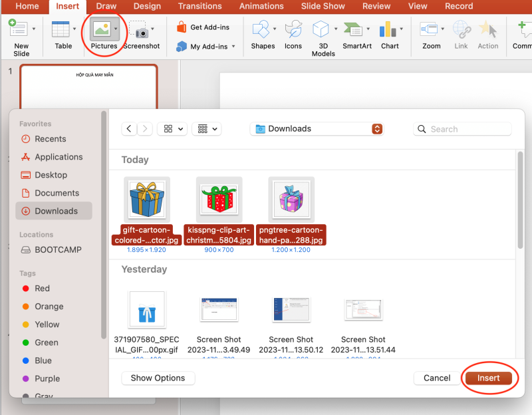The height and width of the screenshot is (415, 532).
Task: Click the 3D Models icon
Action: point(321,29)
